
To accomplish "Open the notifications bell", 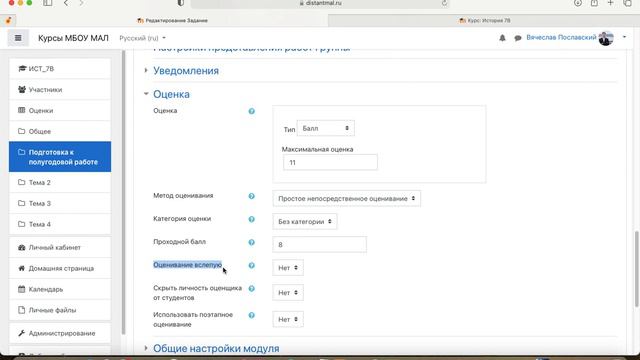I will click(502, 38).
